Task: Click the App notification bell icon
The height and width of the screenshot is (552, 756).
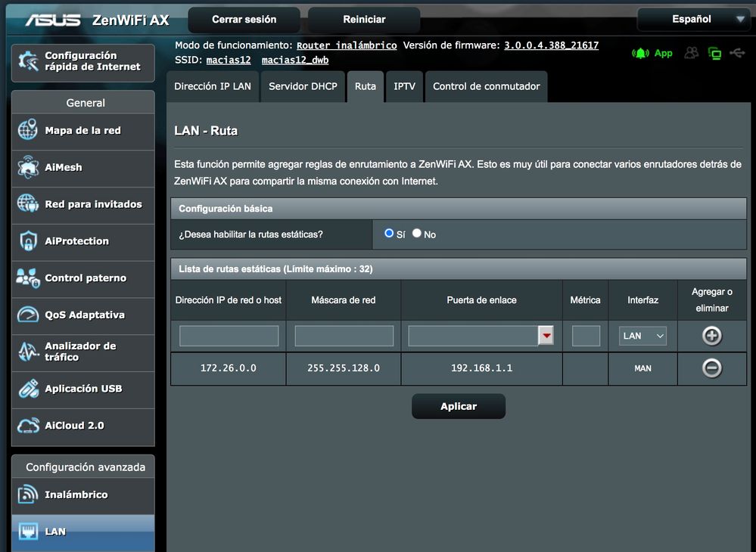Action: tap(641, 53)
